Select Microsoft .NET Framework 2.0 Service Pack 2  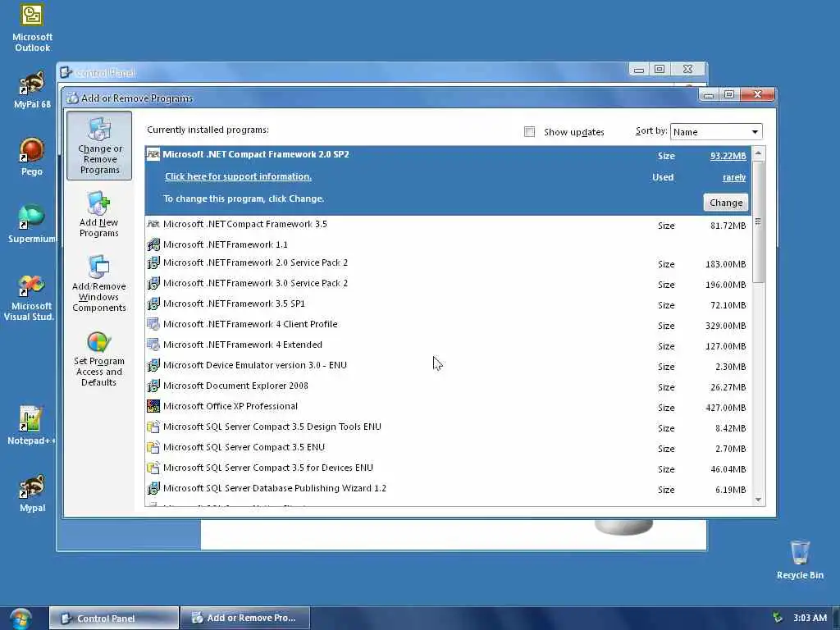(x=448, y=263)
